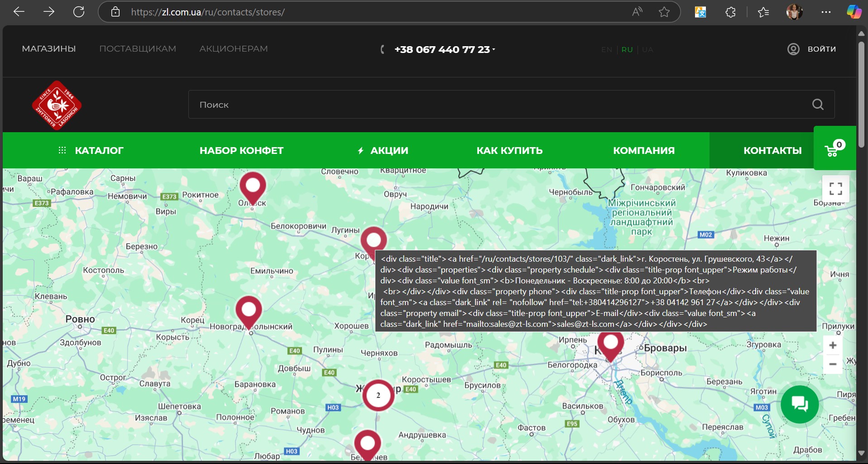Screen dimensions: 868x464
Task: Add page to browser favorites star
Action: 664,12
